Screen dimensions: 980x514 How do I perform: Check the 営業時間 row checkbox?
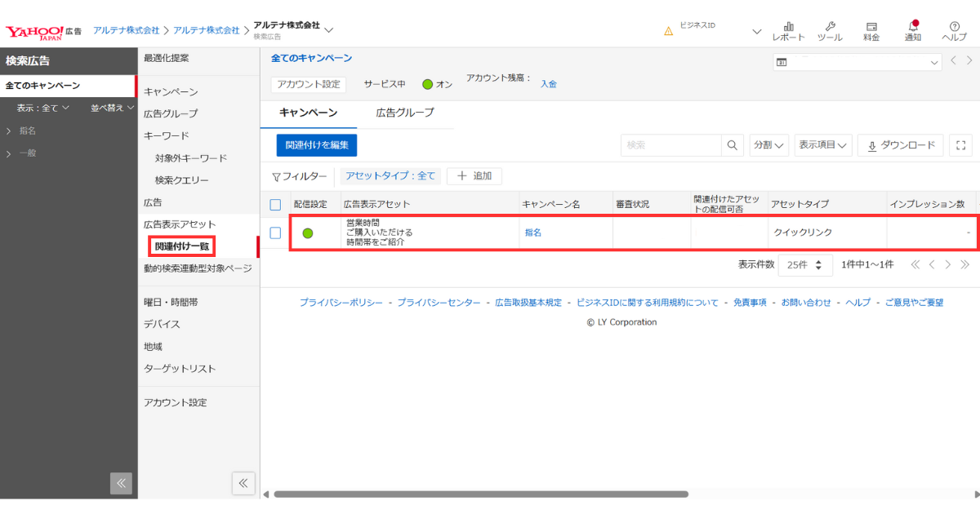(275, 233)
